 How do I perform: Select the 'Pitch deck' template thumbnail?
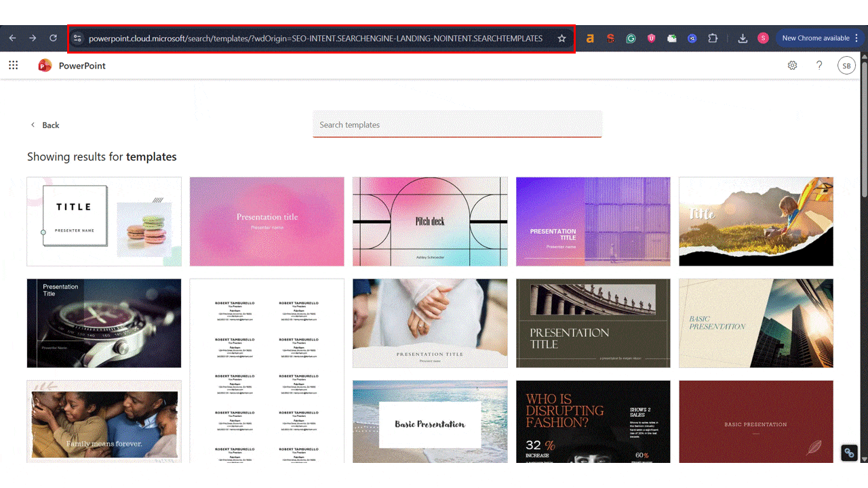click(x=430, y=222)
